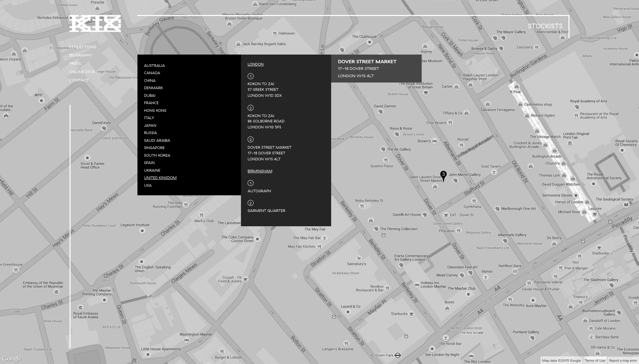Image resolution: width=639 pixels, height=364 pixels.
Task: Select Japan in the stockists countries
Action: point(150,125)
